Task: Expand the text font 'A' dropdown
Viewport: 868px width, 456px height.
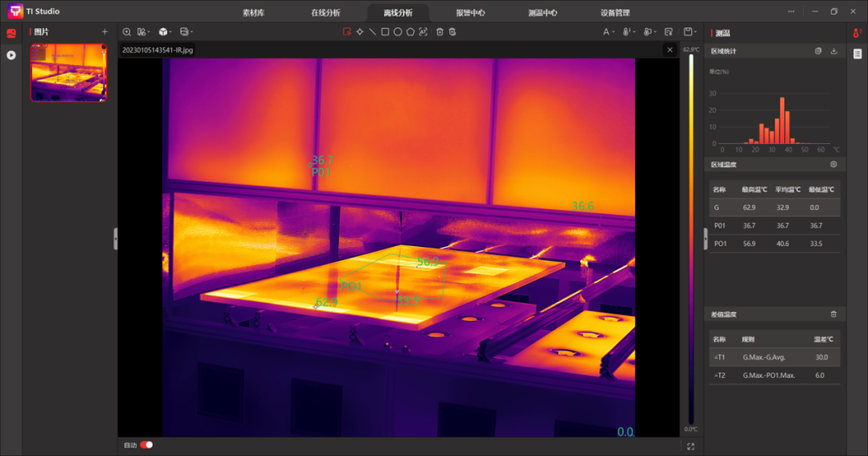Action: click(608, 32)
